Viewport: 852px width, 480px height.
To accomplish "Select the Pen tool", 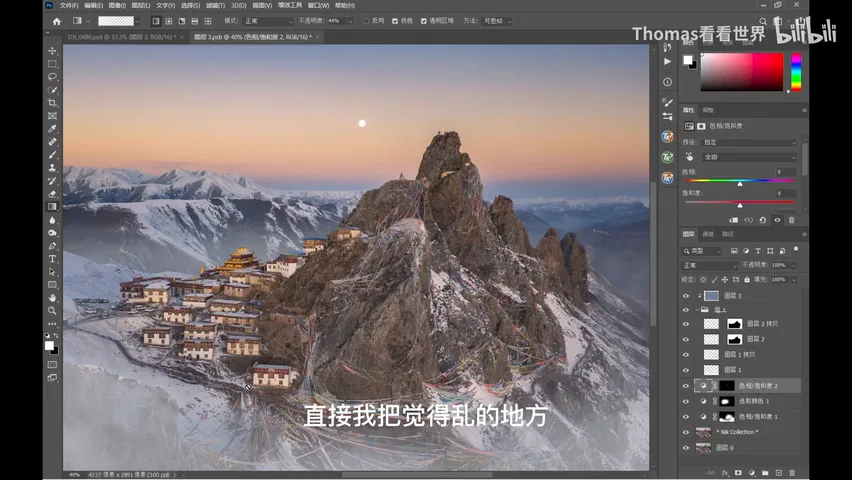I will tap(52, 246).
